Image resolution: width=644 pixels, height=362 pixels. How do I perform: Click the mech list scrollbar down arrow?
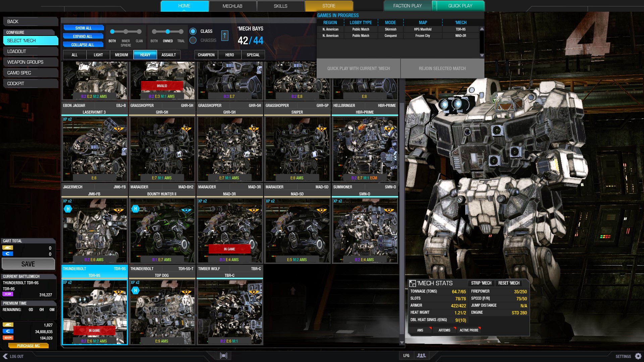(x=402, y=343)
